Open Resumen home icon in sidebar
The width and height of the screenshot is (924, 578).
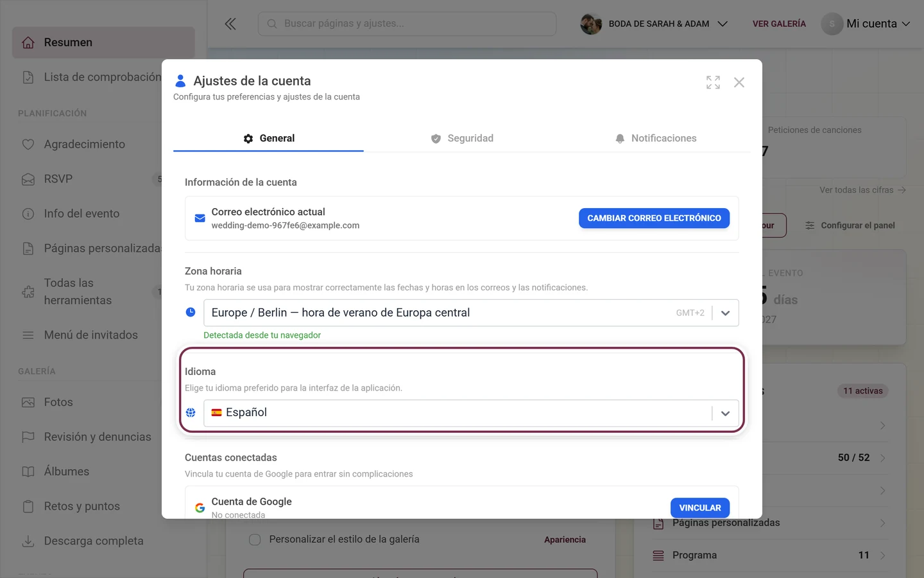pyautogui.click(x=28, y=42)
